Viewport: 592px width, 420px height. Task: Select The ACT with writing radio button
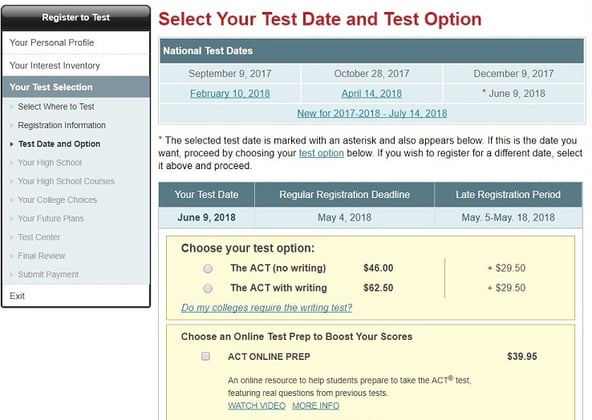[x=208, y=289]
